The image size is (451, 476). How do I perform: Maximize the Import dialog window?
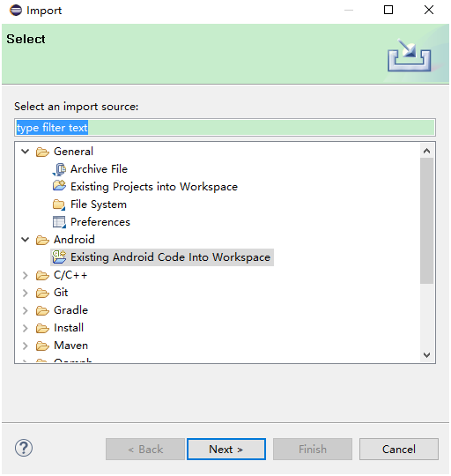(x=388, y=10)
